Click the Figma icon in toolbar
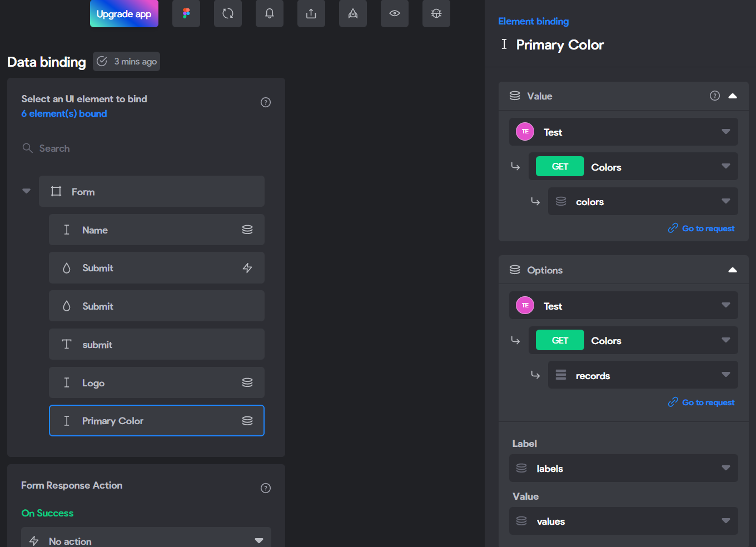Screen dimensions: 756x547 pyautogui.click(x=186, y=13)
